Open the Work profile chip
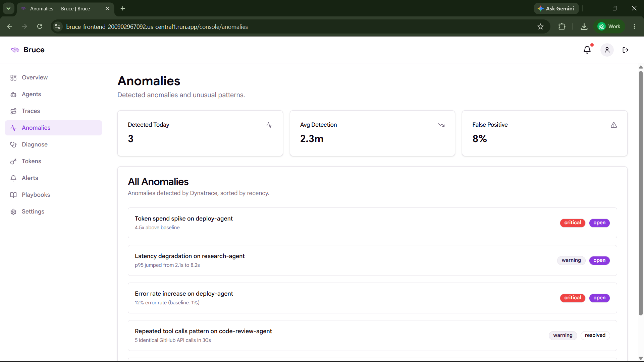644x362 pixels. (x=609, y=26)
